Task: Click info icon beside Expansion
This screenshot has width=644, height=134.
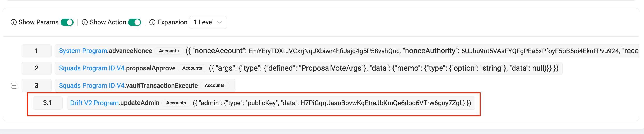Action: (152, 22)
